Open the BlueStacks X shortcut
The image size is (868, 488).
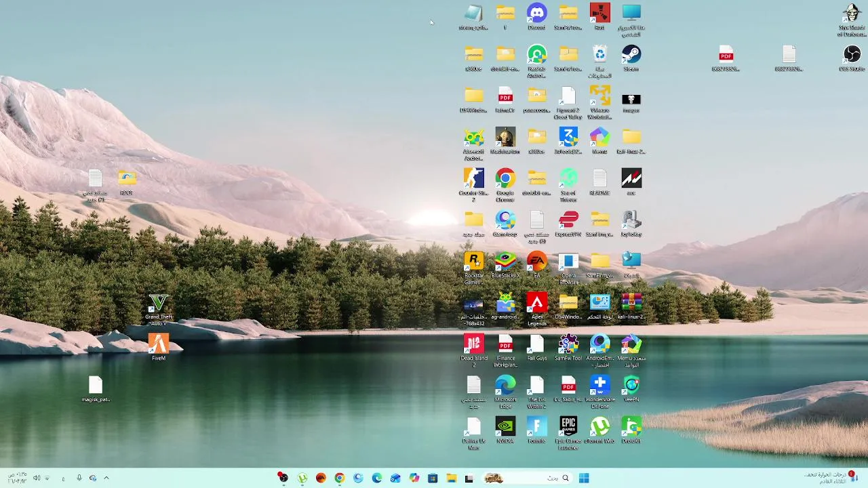point(505,265)
